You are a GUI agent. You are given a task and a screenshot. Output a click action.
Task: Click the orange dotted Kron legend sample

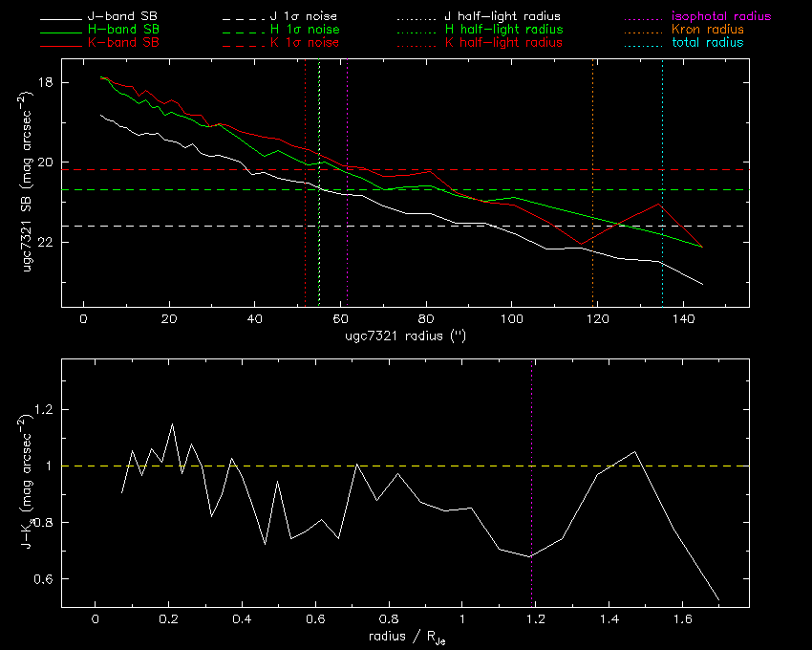click(x=642, y=33)
